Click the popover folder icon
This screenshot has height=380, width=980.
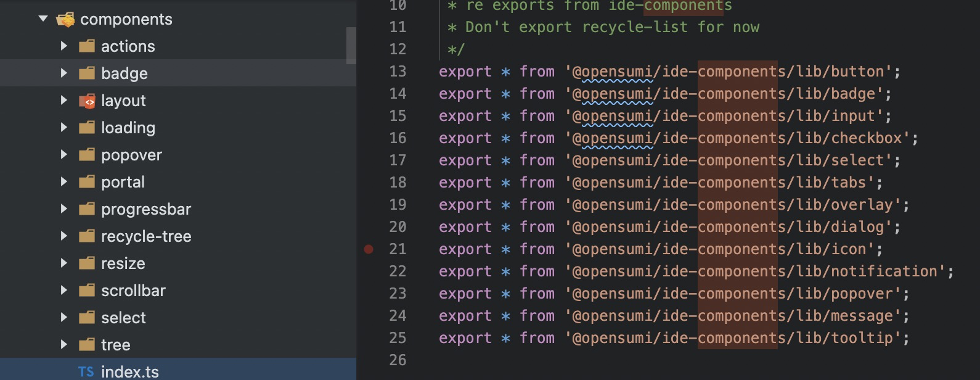click(87, 155)
